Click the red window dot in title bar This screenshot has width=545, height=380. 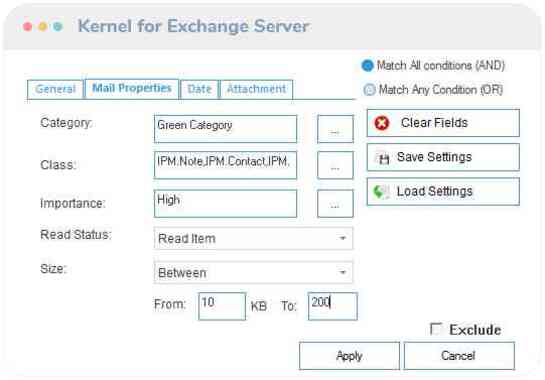point(27,26)
